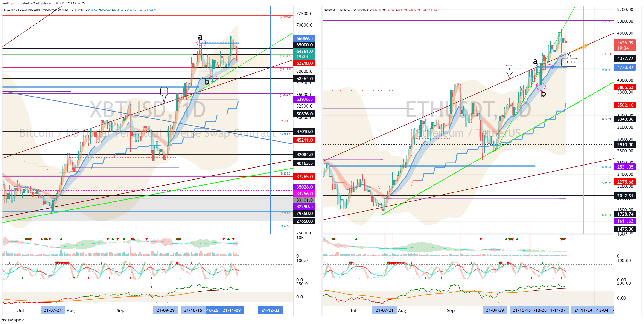This screenshot has height=324, width=644.
Task: Select the red 3885.52 price label
Action: tap(625, 87)
